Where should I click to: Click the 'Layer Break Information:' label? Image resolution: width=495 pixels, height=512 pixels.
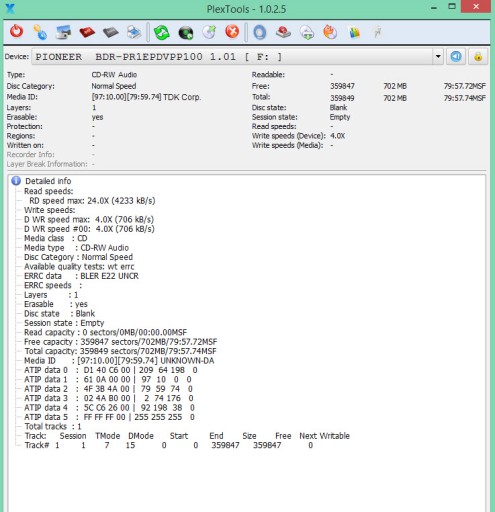pyautogui.click(x=47, y=164)
